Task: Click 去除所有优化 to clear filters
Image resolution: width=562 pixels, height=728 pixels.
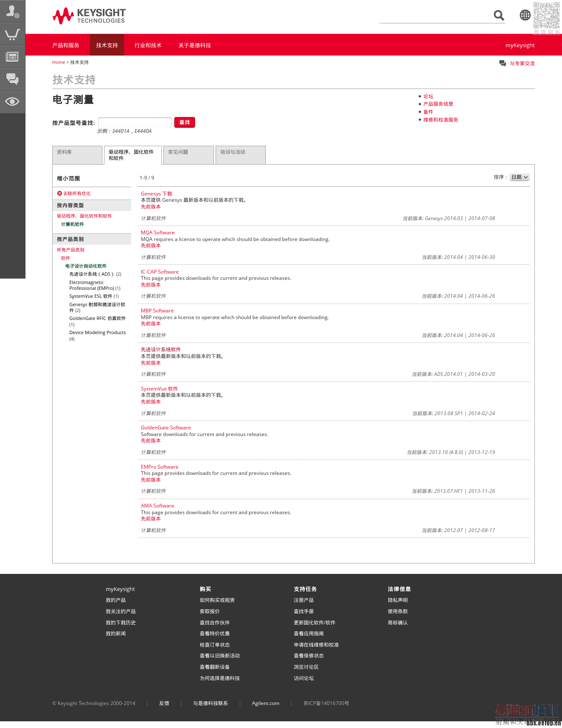Action: (77, 193)
